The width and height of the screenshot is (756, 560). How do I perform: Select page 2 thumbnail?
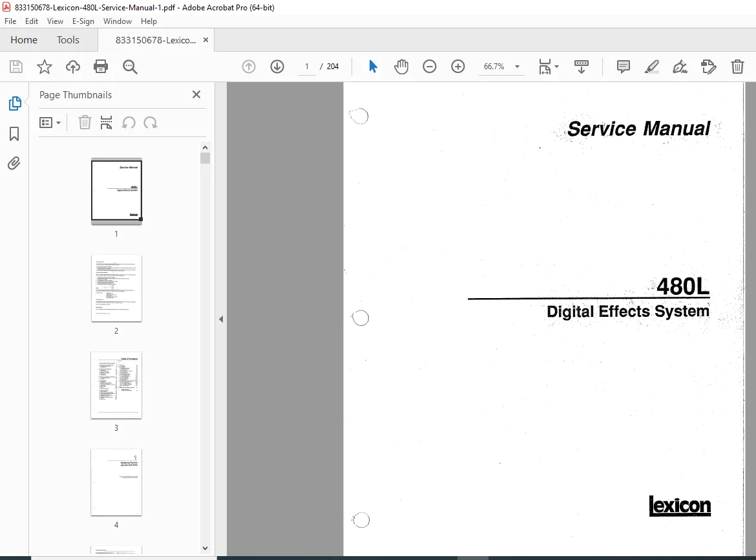[x=117, y=288]
